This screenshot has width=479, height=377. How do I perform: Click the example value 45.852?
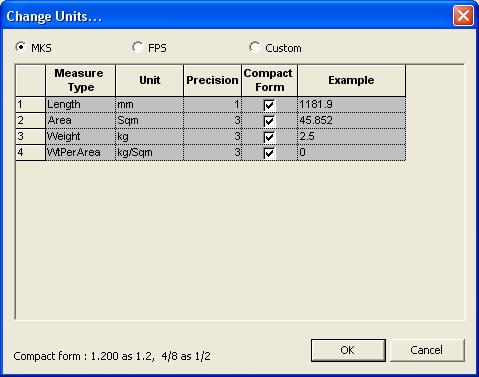[351, 120]
